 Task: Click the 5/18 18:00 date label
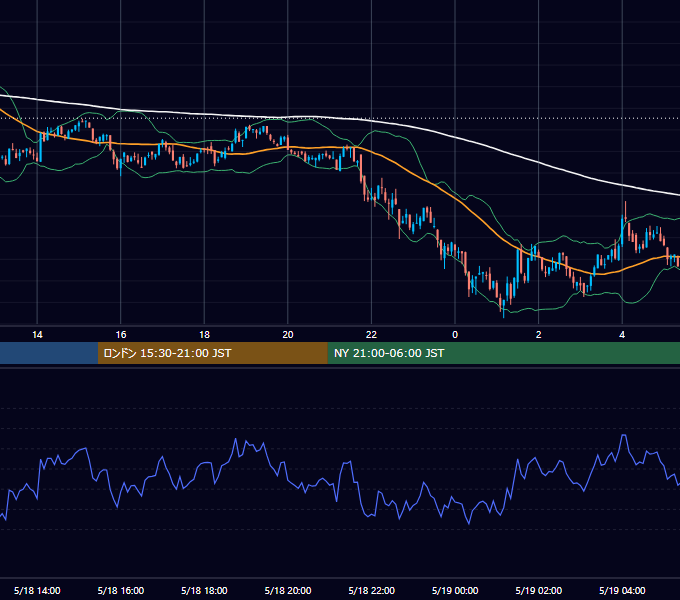(204, 590)
